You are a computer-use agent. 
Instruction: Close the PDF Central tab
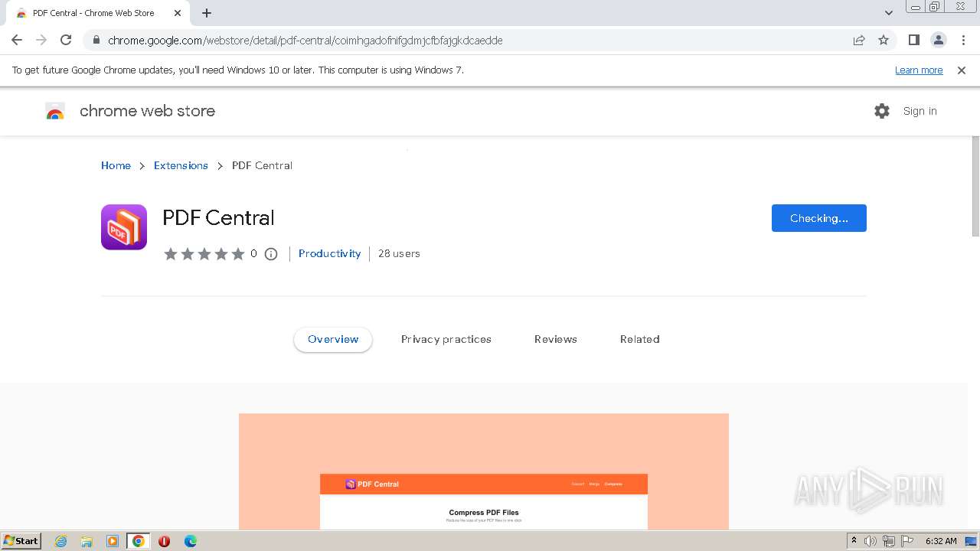click(x=178, y=13)
